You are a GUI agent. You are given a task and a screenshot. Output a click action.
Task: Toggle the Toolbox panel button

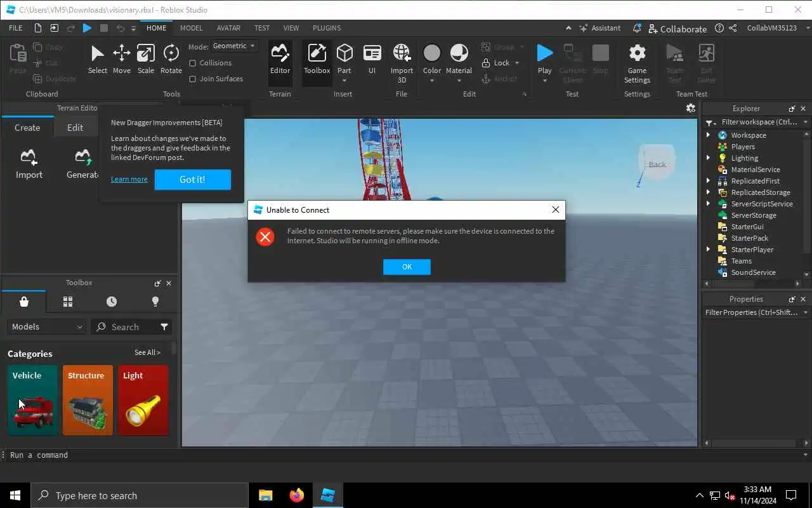[x=317, y=60]
